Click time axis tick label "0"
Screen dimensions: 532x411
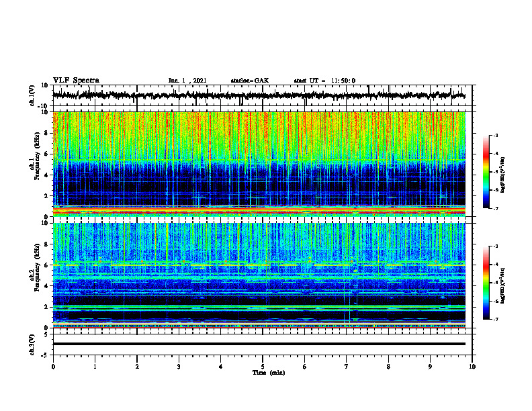[53, 367]
